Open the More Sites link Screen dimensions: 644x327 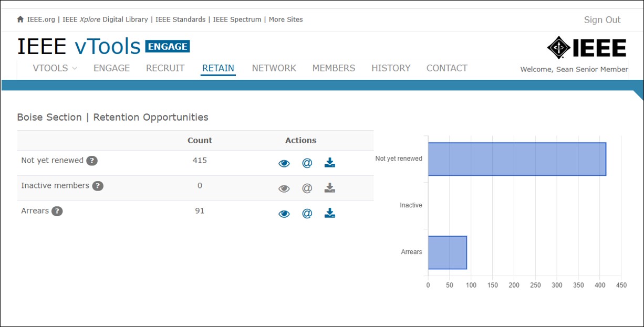point(286,19)
